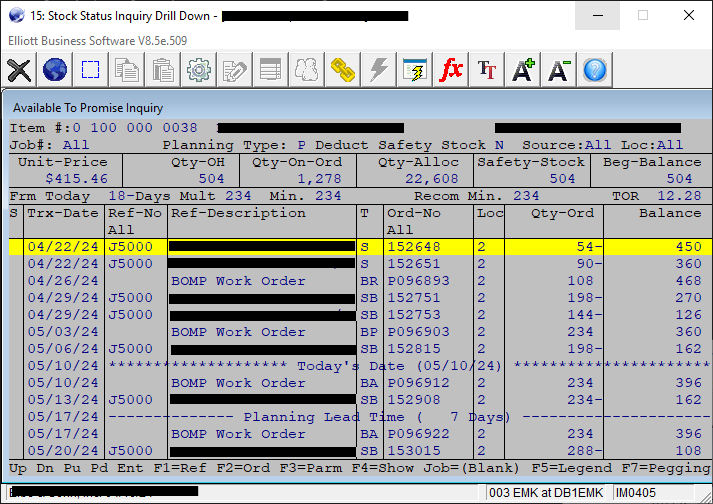713x504 pixels.
Task: Open the red fx function icon
Action: click(451, 70)
